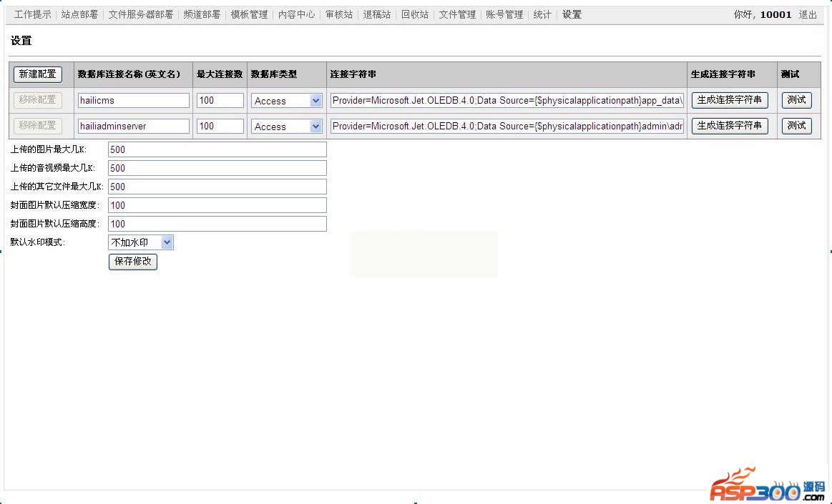The image size is (832, 504).
Task: Select 频道部署 in the top menu
Action: point(202,15)
